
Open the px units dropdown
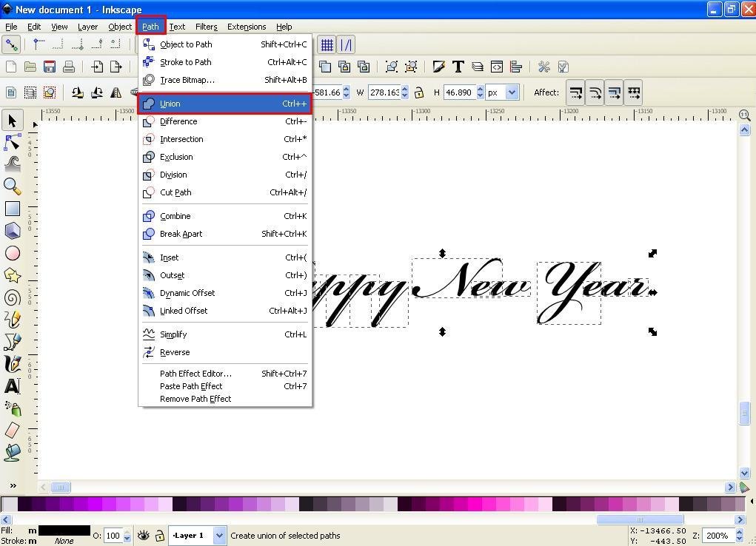pyautogui.click(x=503, y=92)
